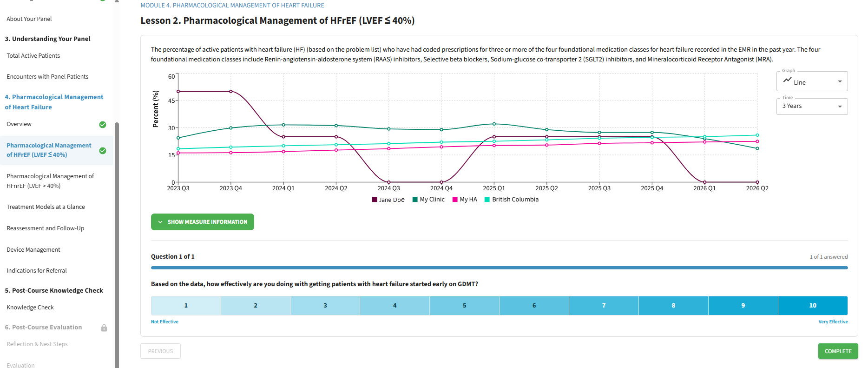The height and width of the screenshot is (368, 868).
Task: Toggle the British Columbia legend series
Action: pyautogui.click(x=512, y=200)
